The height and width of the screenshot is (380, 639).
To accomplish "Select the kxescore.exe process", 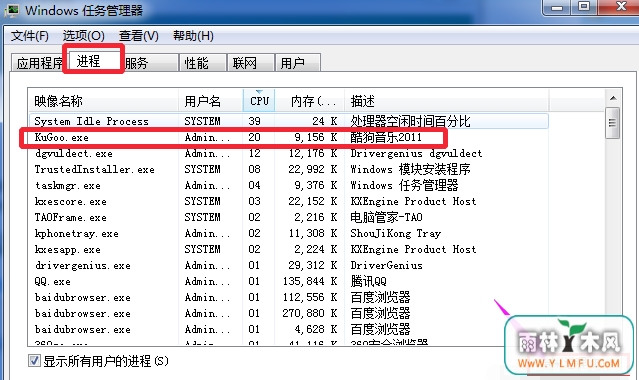I will point(289,201).
